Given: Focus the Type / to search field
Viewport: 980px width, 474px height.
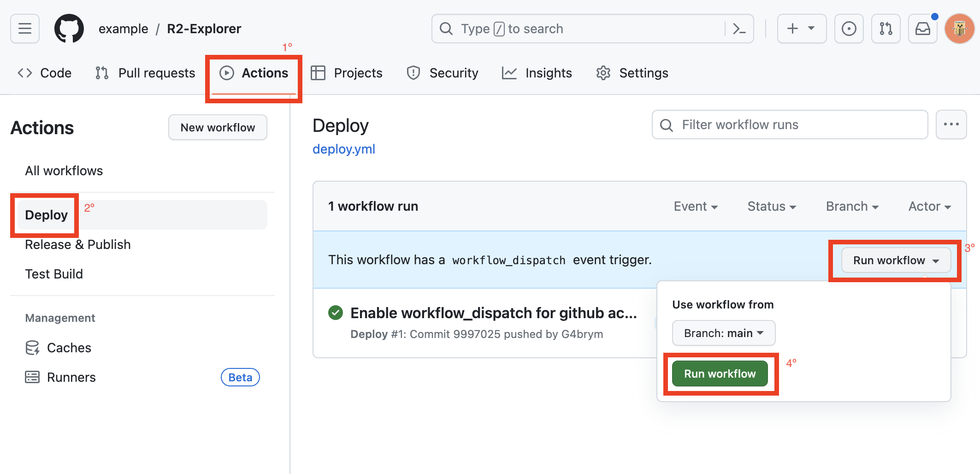Looking at the screenshot, I should pos(592,29).
